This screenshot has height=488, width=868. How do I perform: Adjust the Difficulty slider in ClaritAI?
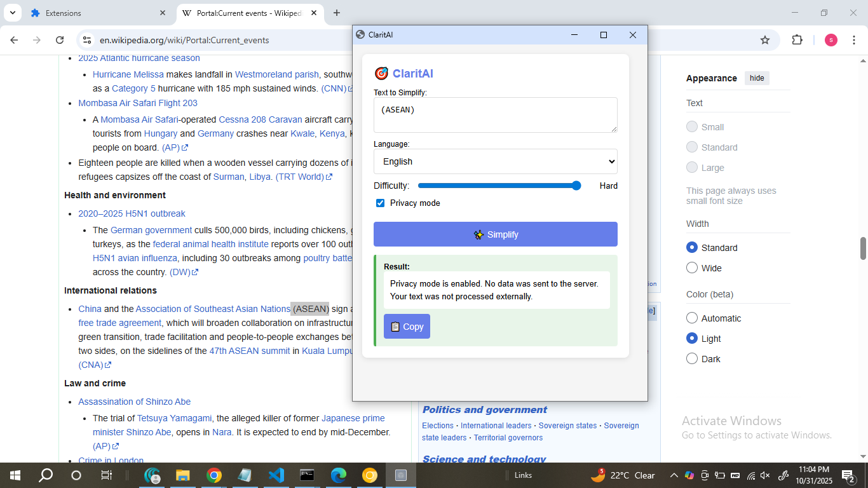[x=499, y=186]
